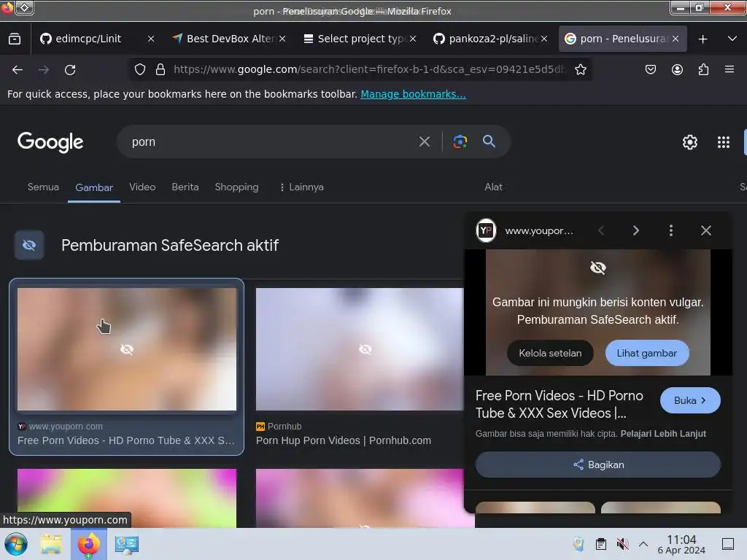Open the Alat tools options

[494, 187]
